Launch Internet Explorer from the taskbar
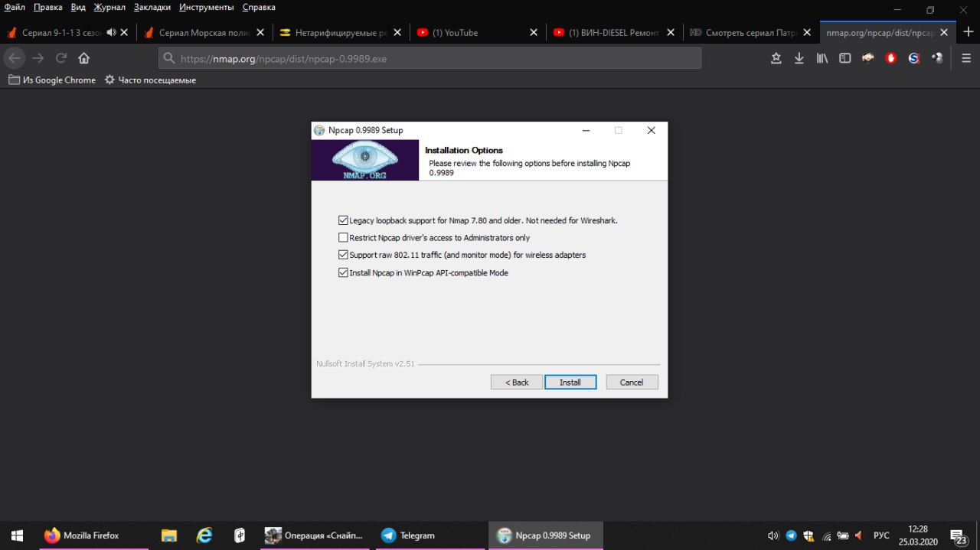This screenshot has height=550, width=980. (x=204, y=535)
